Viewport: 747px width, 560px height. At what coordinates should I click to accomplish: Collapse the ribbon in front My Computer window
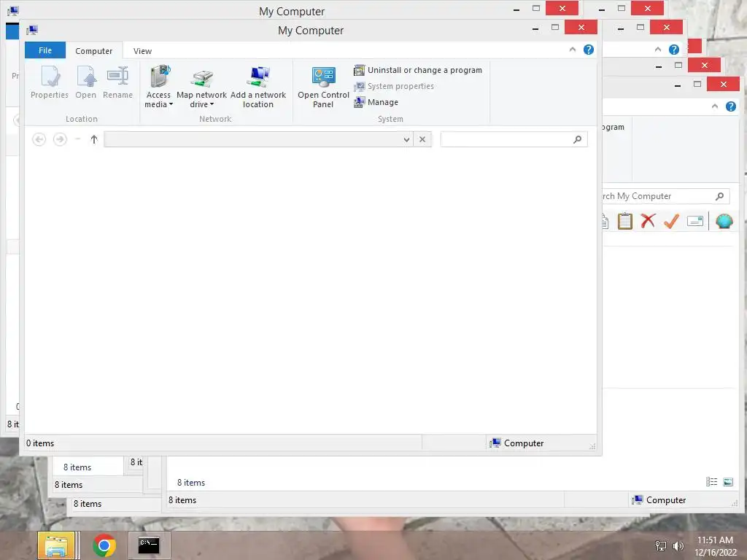[572, 50]
